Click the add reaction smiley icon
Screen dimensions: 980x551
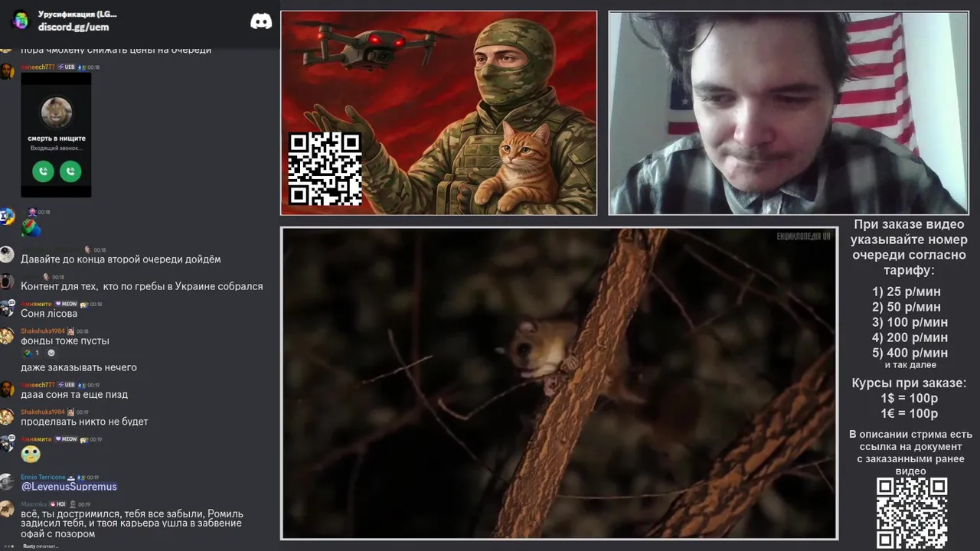point(51,353)
